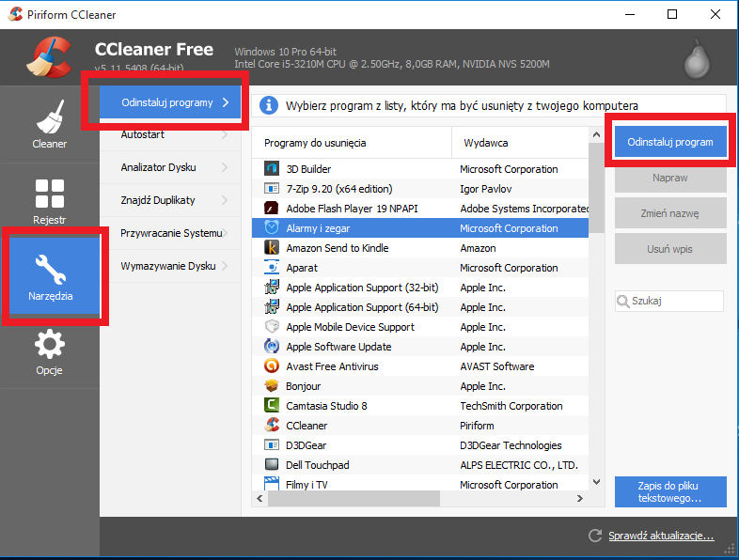Click the list scroll up arrow
Screen dimensions: 739x560
coord(596,134)
